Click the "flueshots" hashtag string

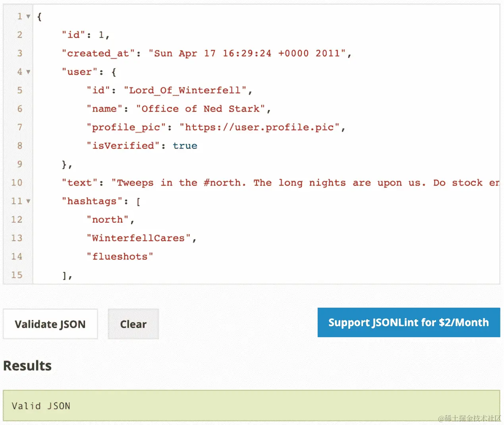coord(119,256)
